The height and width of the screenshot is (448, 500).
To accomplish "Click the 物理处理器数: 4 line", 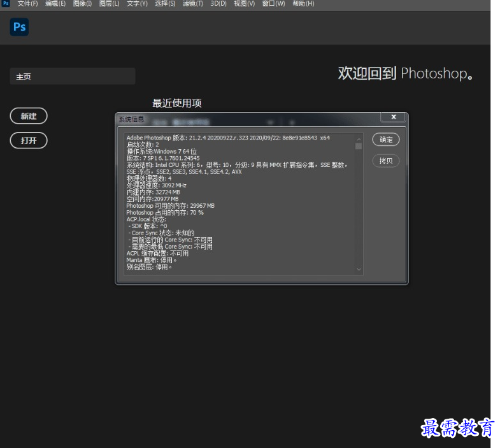I will [149, 178].
